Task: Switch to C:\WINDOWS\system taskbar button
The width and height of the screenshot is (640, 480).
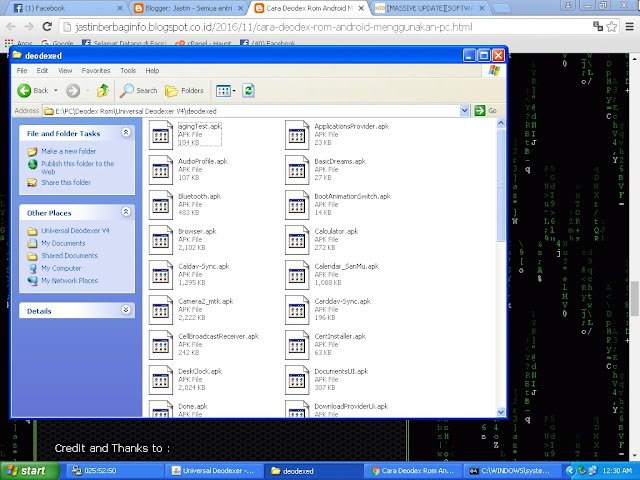Action: pos(513,471)
